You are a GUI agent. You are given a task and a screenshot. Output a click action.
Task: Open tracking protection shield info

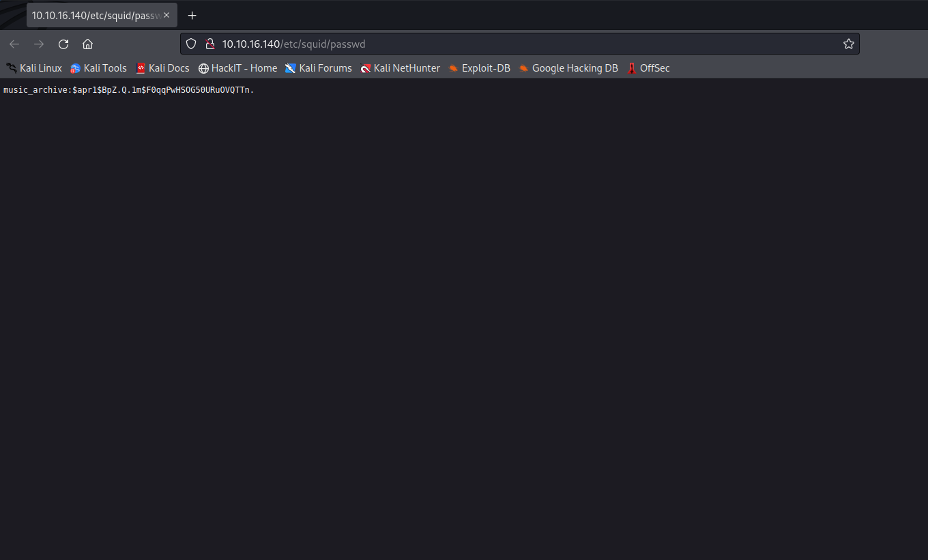pos(192,44)
